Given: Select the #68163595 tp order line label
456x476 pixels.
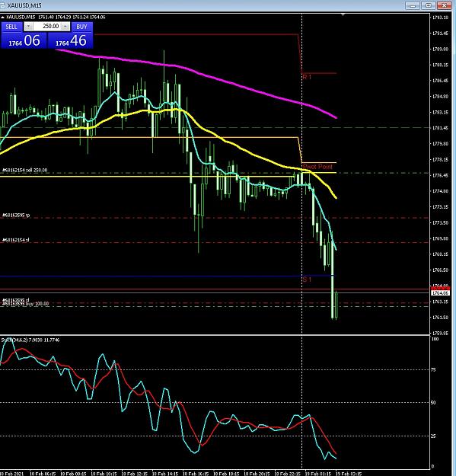Looking at the screenshot, I should pyautogui.click(x=16, y=216).
